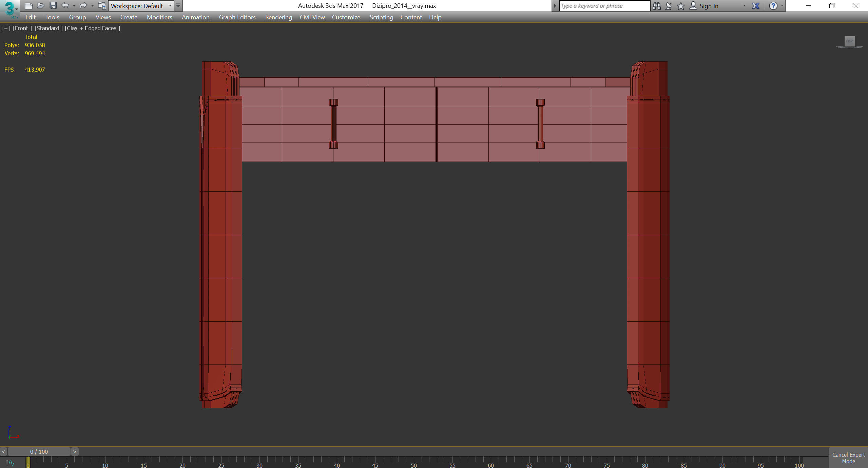Image resolution: width=868 pixels, height=468 pixels.
Task: Click the Set Project Folder icon
Action: [x=101, y=5]
